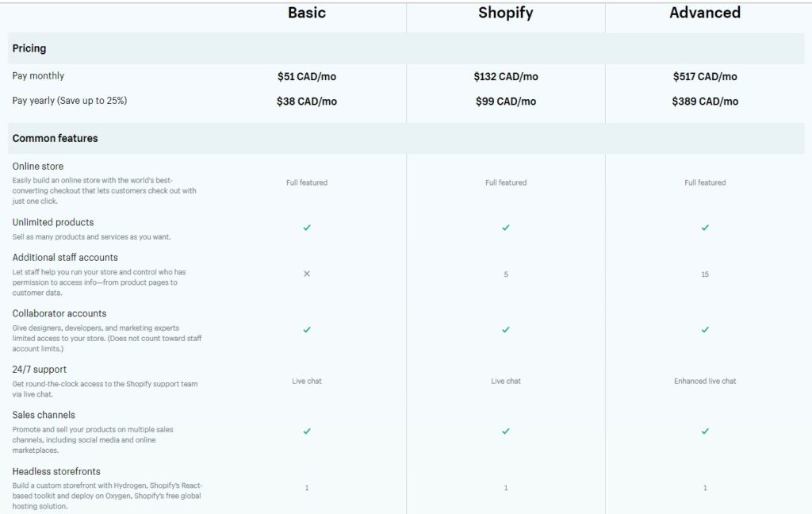Click 'Get round-the-clock access' support description
Viewport: 812px width, 514px height.
(105, 389)
